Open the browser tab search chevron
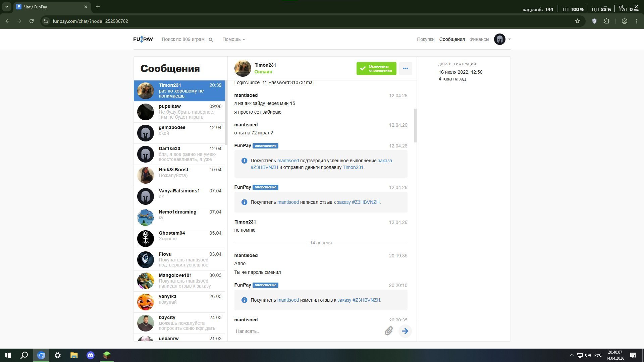Image resolution: width=644 pixels, height=362 pixels. pos(6,7)
